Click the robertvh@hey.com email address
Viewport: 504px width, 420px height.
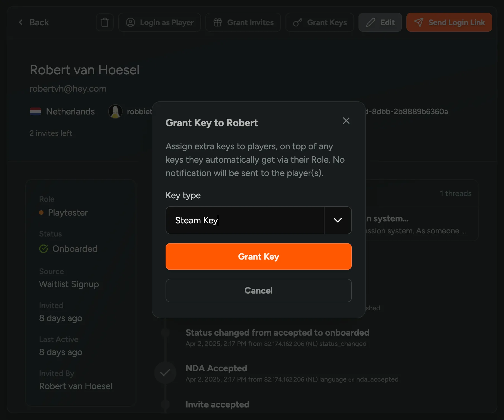[68, 89]
